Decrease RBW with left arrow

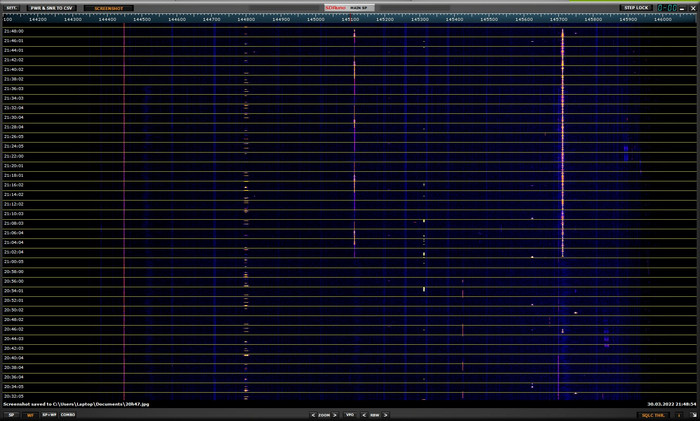pyautogui.click(x=364, y=415)
